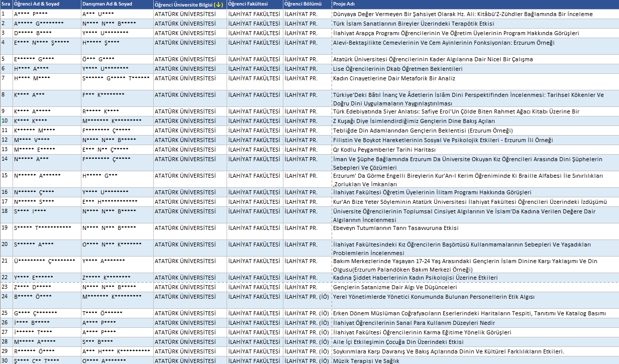Viewport: 619px width, 364px height.
Task: Select ATATÜRK ÜNİVERSİTESİ cell in row 1
Action: click(x=185, y=14)
